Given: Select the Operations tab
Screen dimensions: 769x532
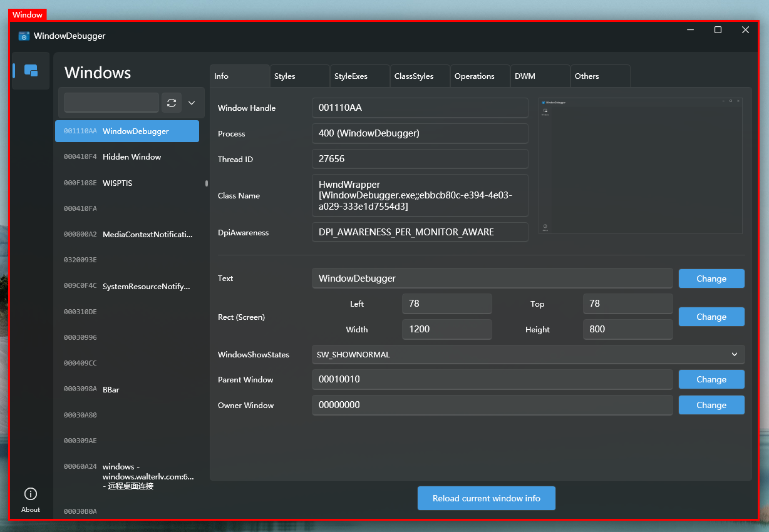Looking at the screenshot, I should coord(480,76).
